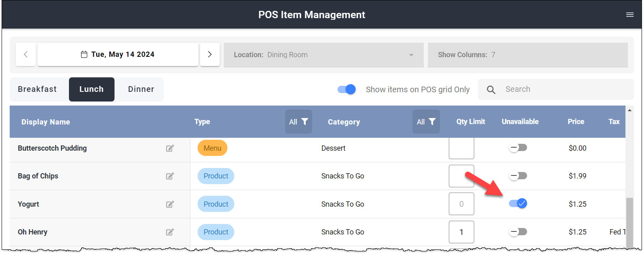Edit Oh Henry display name icon
This screenshot has height=255, width=644.
(170, 232)
